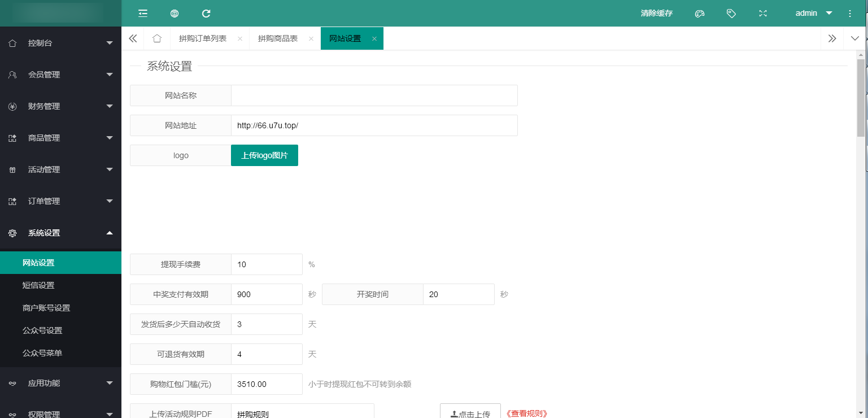Click the 活动管理 gift icon
868x418 pixels.
coord(12,169)
